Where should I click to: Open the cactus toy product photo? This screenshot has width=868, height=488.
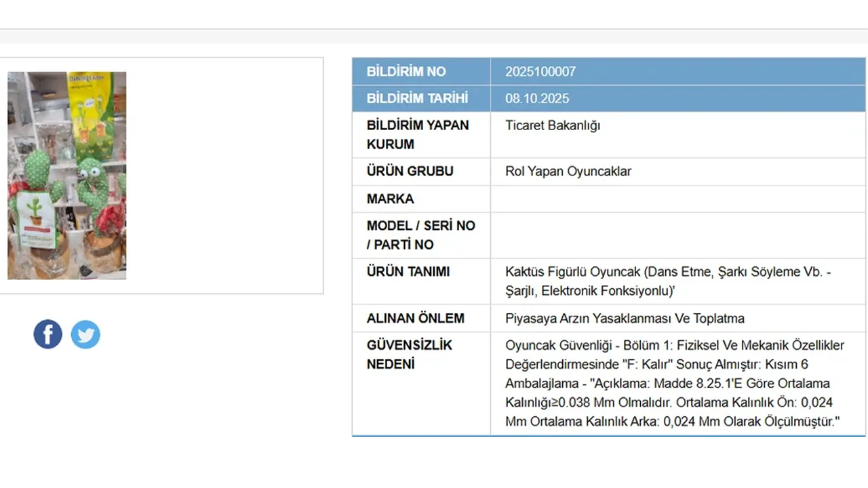pos(66,176)
